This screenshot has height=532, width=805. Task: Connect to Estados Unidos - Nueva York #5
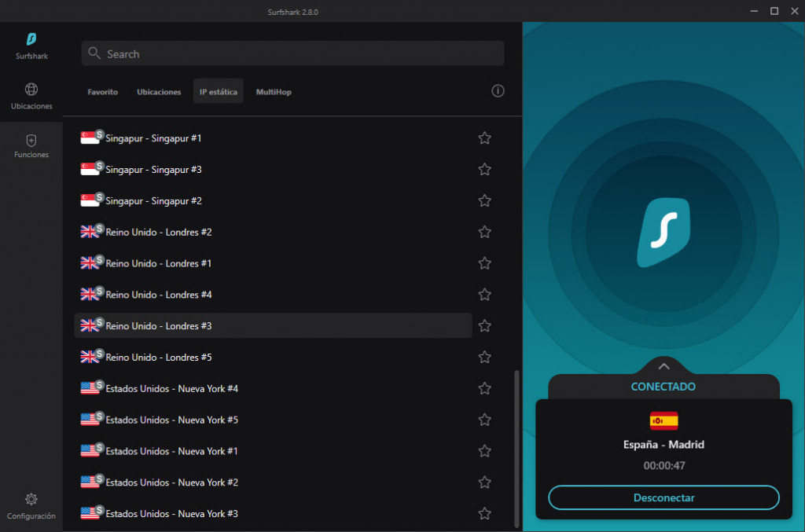[273, 420]
